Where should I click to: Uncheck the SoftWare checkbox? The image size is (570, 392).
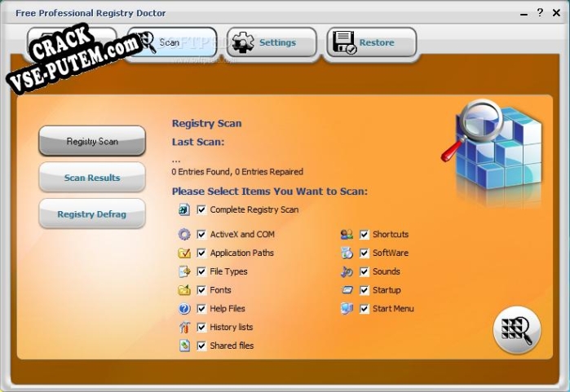[365, 253]
